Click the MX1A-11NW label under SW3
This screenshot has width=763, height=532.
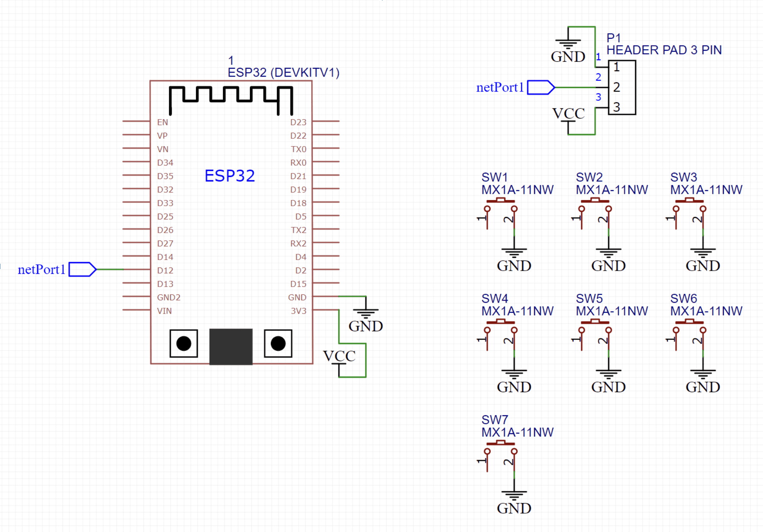point(706,190)
